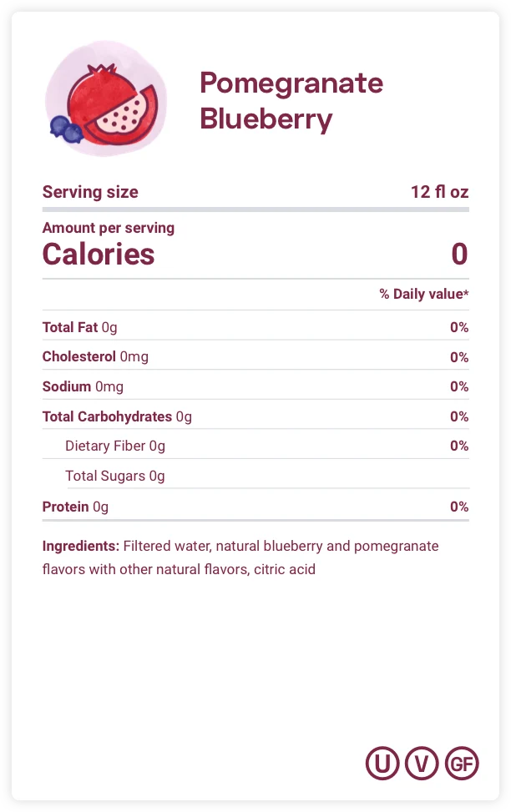Click the Serving size label
Viewport: 511px width, 812px height.
pos(90,192)
